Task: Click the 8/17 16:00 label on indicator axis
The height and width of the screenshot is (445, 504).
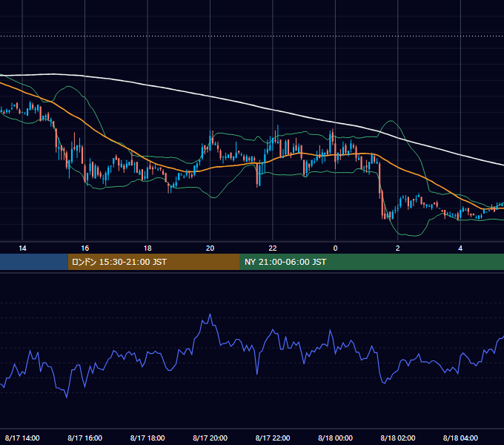Action: pyautogui.click(x=84, y=438)
